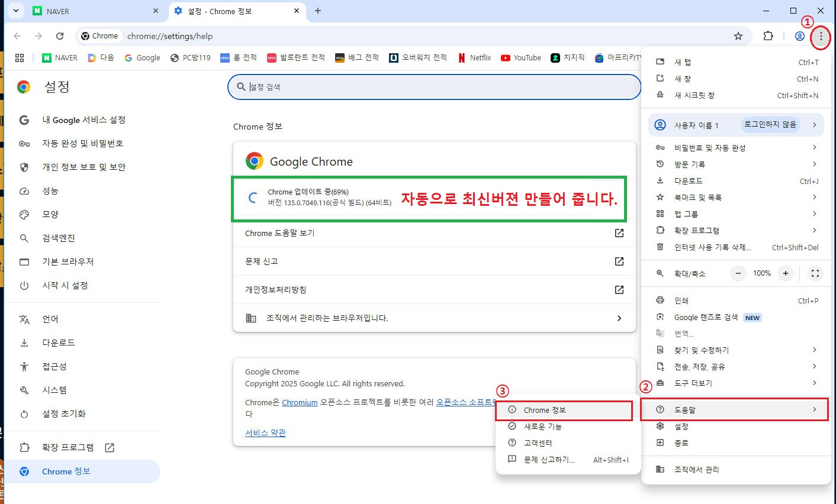Screen dimensions: 836x504
Task: Choose 다운로드 in the Chrome menu
Action: click(737, 181)
